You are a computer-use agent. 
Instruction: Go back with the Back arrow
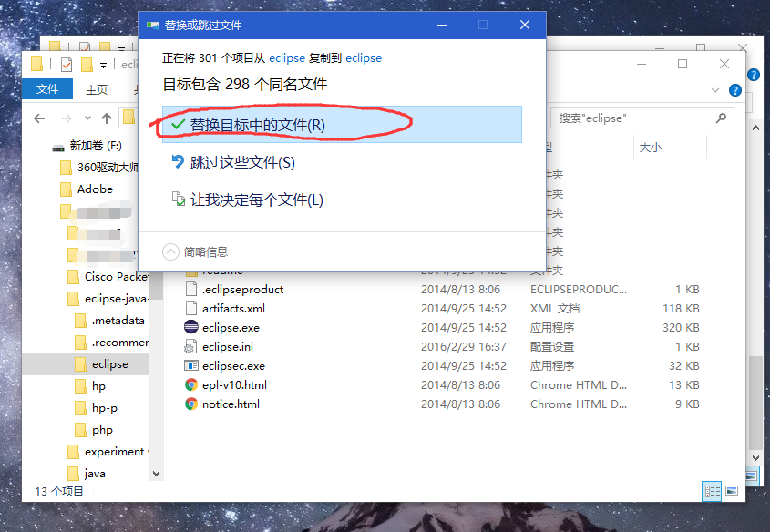39,118
